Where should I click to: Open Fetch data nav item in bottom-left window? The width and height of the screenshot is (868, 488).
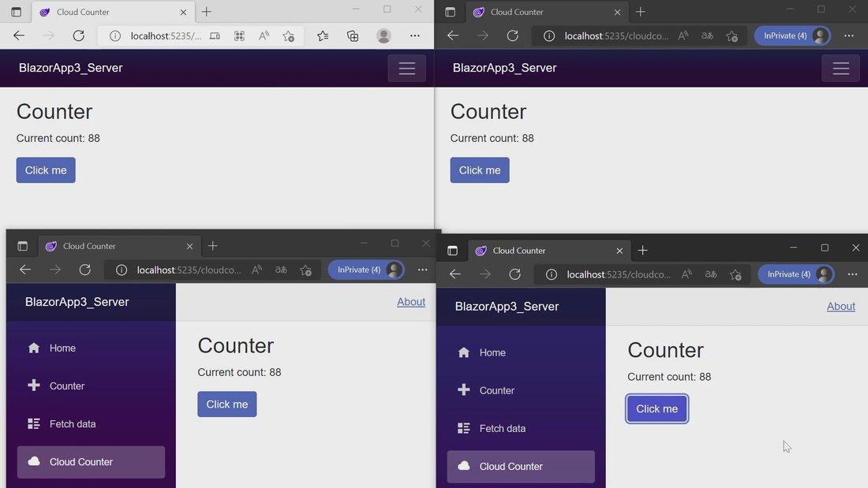pyautogui.click(x=91, y=424)
